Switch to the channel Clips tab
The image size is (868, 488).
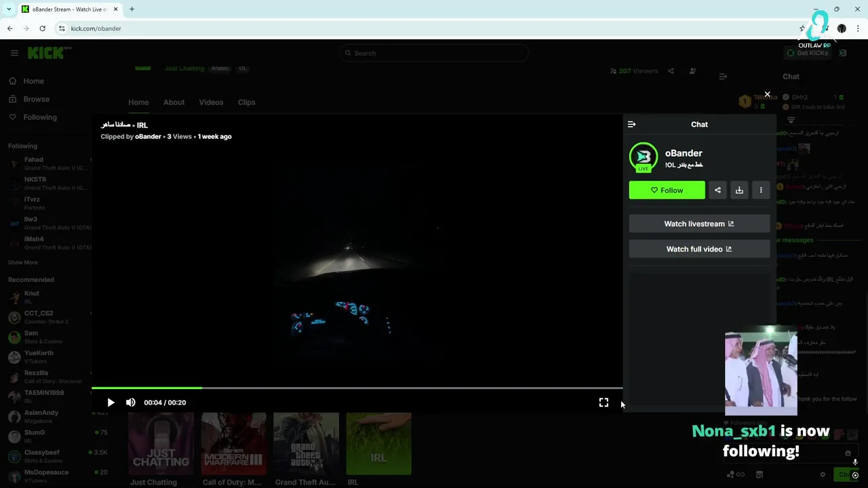[x=246, y=102]
